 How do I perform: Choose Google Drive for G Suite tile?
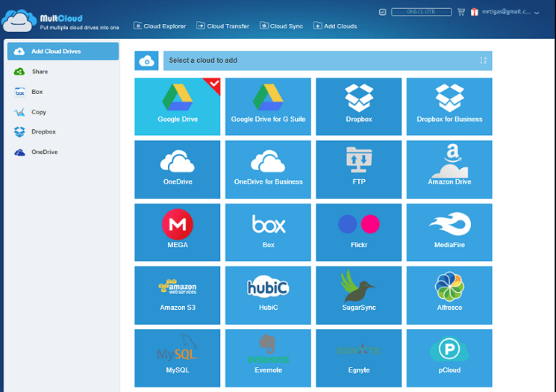[268, 107]
